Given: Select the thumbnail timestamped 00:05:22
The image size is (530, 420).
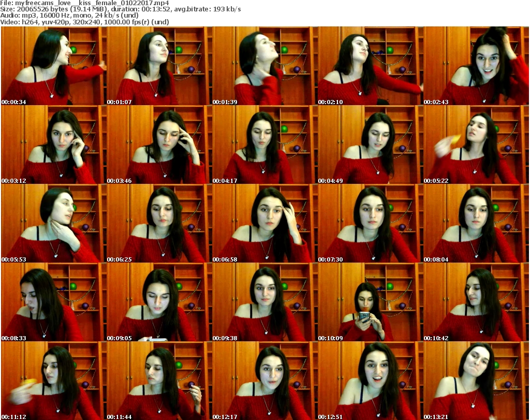Looking at the screenshot, I should pos(476,144).
